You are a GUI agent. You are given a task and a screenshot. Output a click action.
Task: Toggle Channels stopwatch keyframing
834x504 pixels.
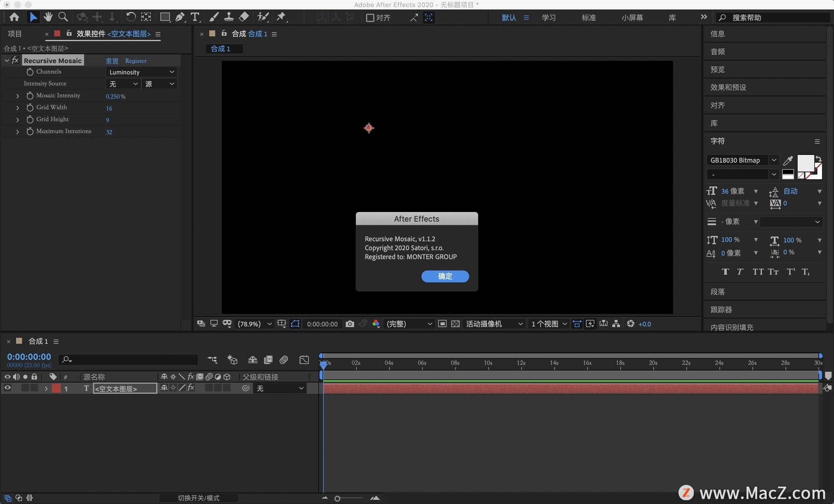[30, 72]
